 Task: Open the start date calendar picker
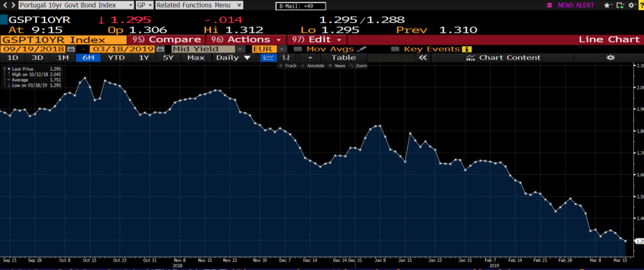pos(71,49)
